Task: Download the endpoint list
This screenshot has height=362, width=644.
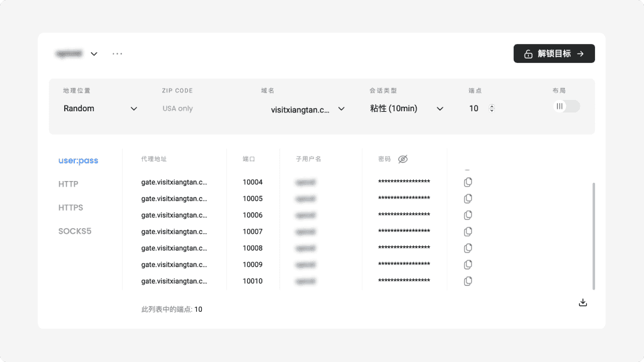Action: click(x=582, y=302)
